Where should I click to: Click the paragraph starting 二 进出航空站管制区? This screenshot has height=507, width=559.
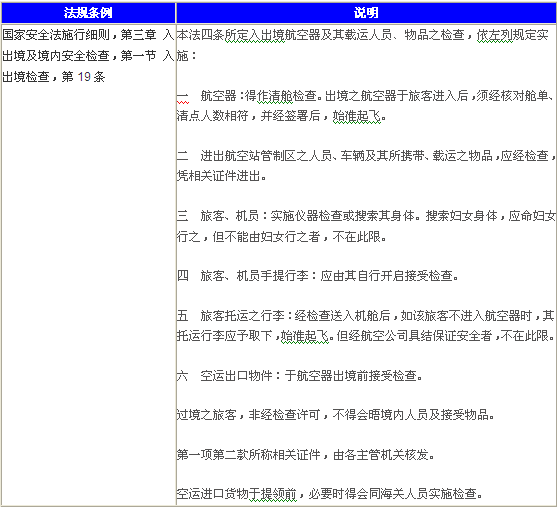pos(366,166)
